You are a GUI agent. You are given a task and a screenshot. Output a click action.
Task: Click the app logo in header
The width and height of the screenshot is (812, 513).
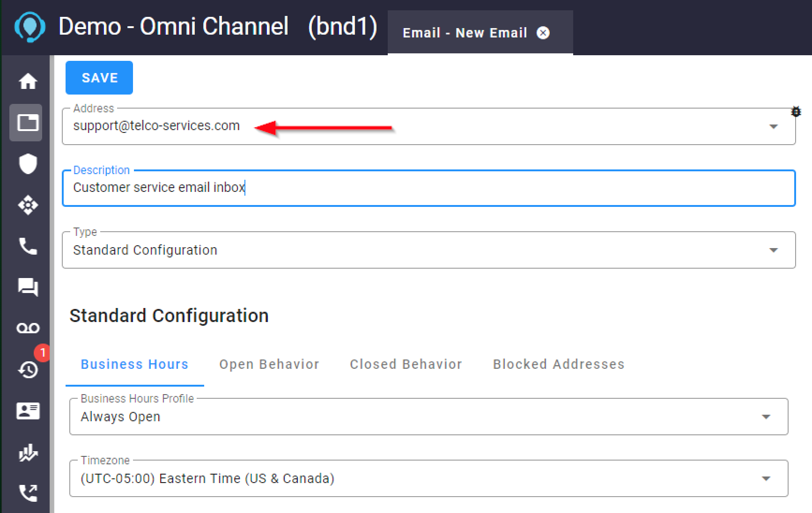[x=30, y=27]
